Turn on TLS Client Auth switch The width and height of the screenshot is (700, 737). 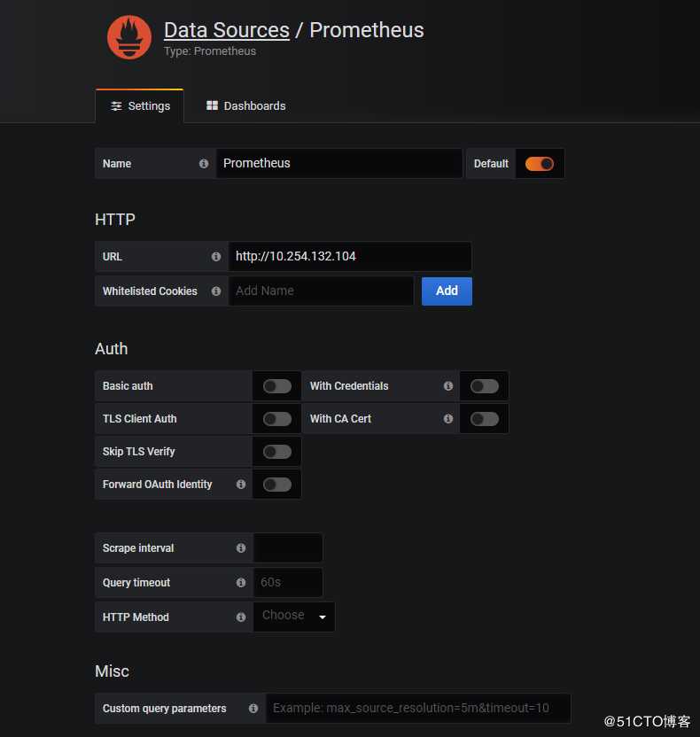[277, 419]
